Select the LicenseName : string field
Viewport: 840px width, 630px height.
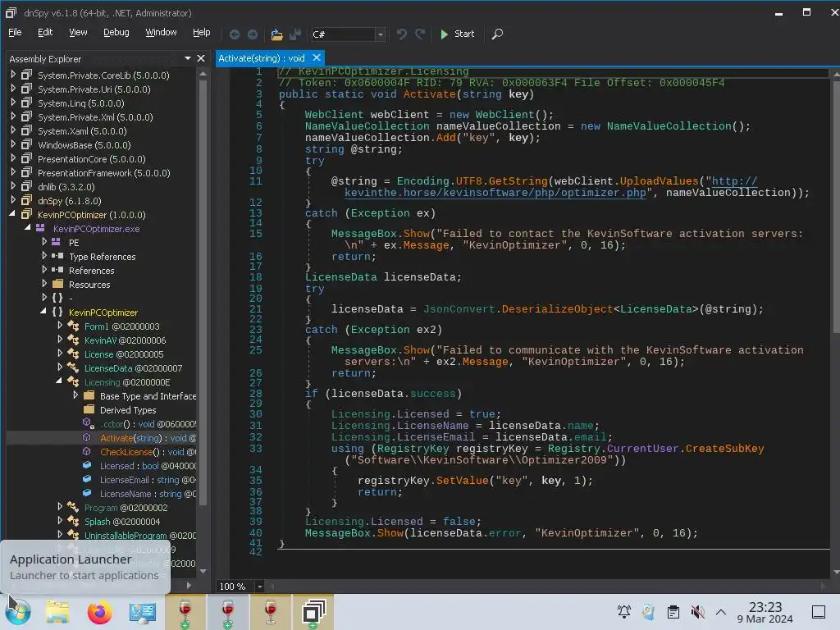pyautogui.click(x=148, y=493)
